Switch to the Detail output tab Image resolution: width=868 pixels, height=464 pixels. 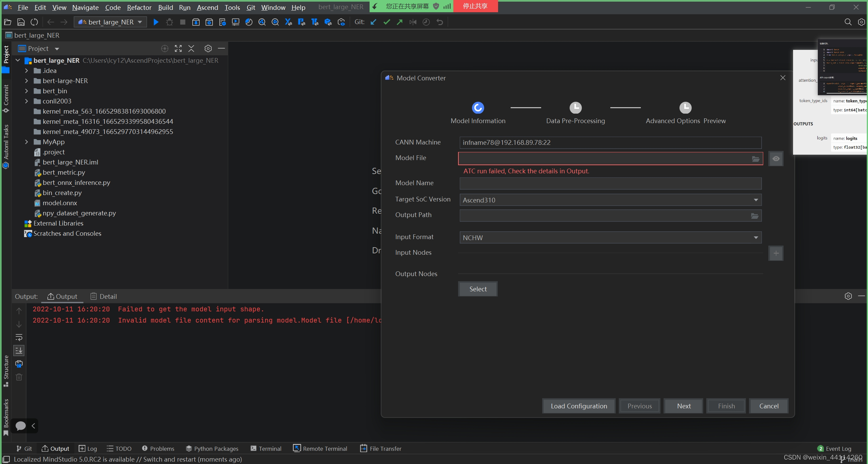click(x=104, y=296)
